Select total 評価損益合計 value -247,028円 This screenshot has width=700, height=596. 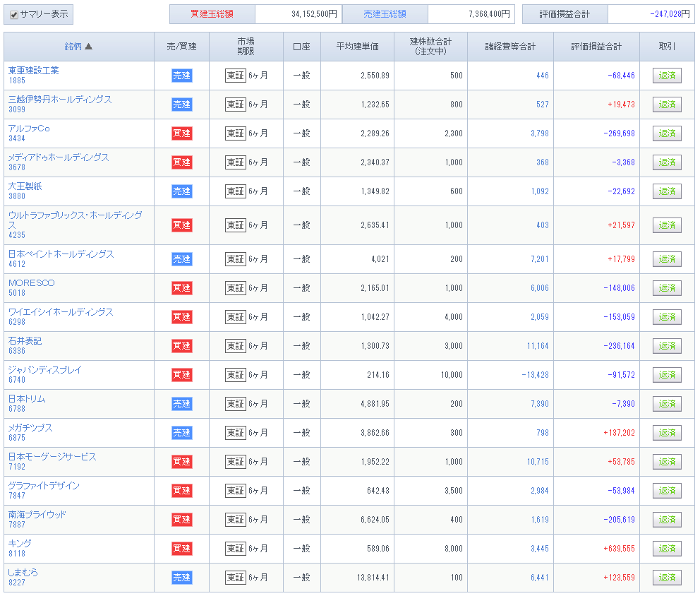coord(670,14)
